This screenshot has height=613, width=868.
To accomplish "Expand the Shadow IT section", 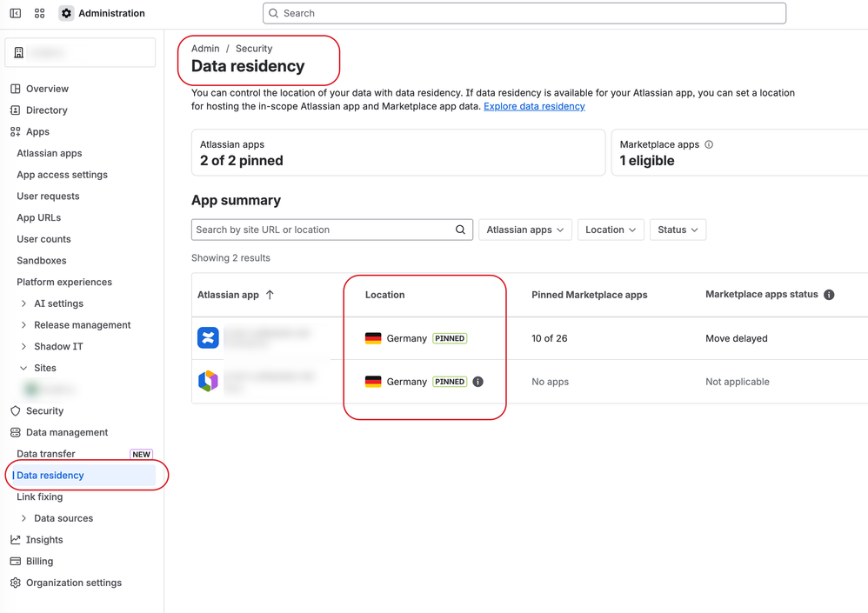I will (23, 346).
